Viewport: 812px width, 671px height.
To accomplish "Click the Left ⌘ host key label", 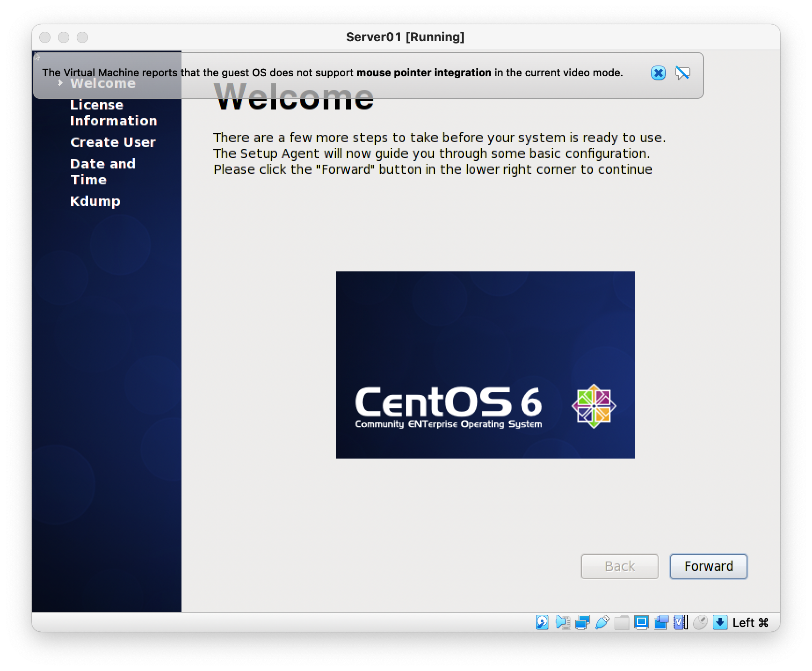I will click(x=750, y=622).
